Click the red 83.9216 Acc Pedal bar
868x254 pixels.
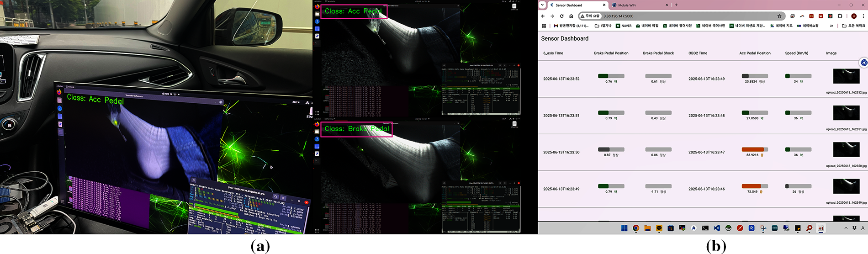click(x=753, y=149)
